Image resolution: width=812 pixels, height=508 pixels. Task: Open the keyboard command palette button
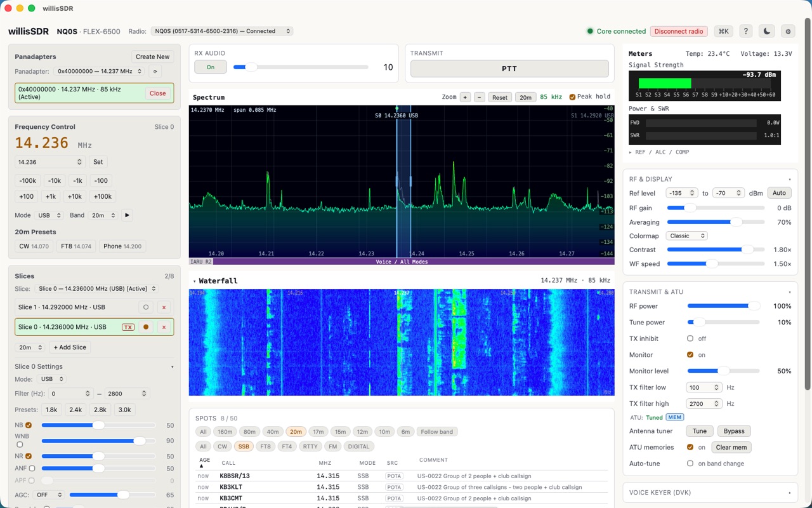click(723, 31)
